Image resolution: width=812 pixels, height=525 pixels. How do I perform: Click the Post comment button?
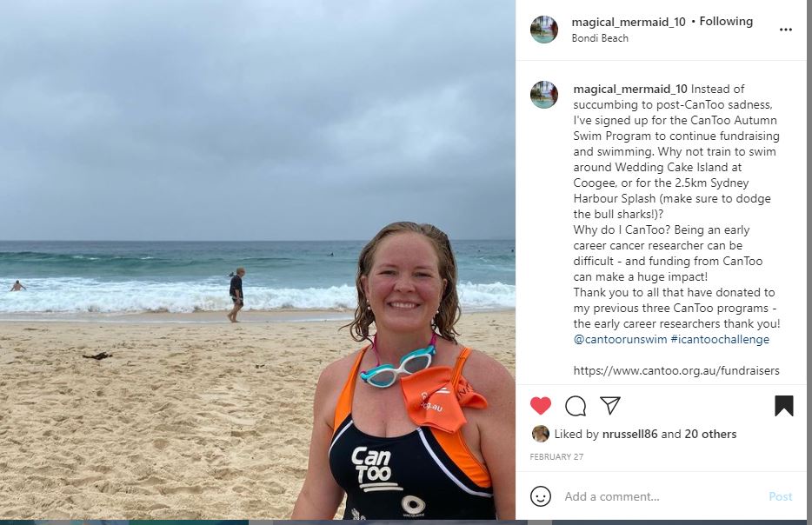[x=781, y=496]
